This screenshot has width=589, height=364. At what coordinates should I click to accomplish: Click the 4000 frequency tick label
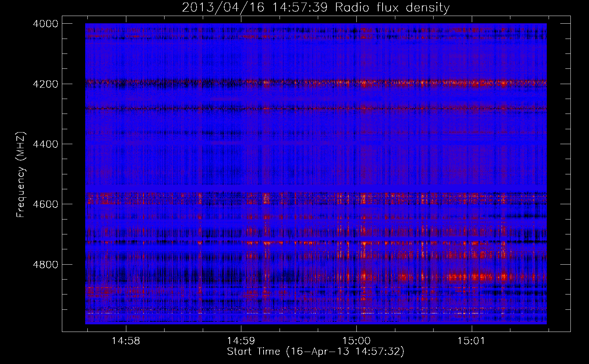tap(46, 24)
